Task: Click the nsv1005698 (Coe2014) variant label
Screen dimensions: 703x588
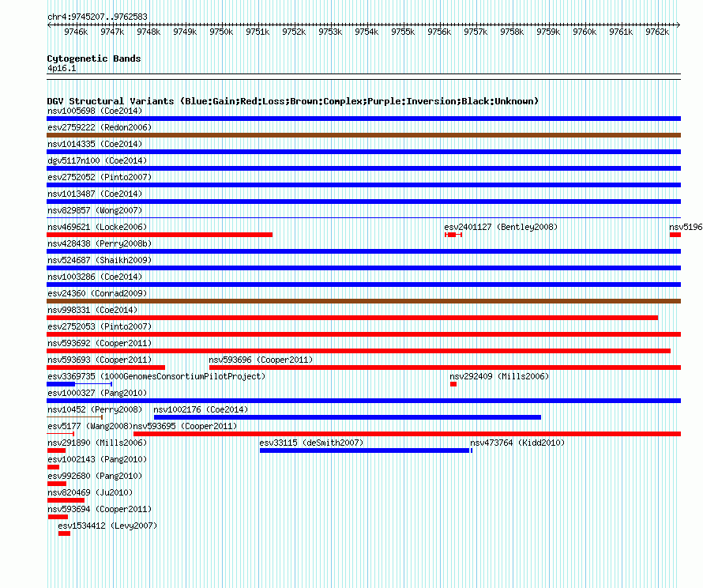Action: (95, 111)
